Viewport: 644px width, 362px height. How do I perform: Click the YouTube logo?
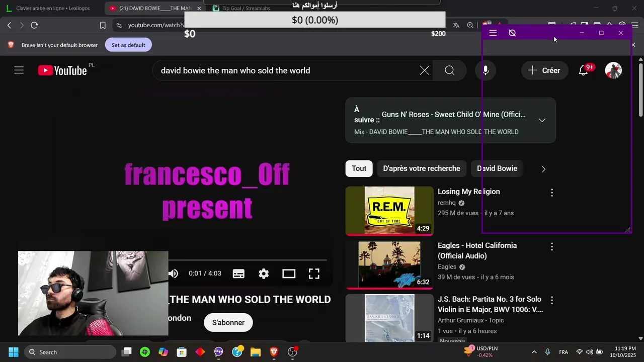[62, 70]
